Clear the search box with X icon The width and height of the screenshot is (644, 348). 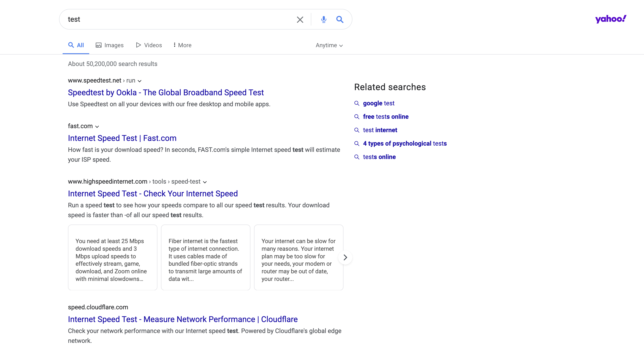(300, 19)
